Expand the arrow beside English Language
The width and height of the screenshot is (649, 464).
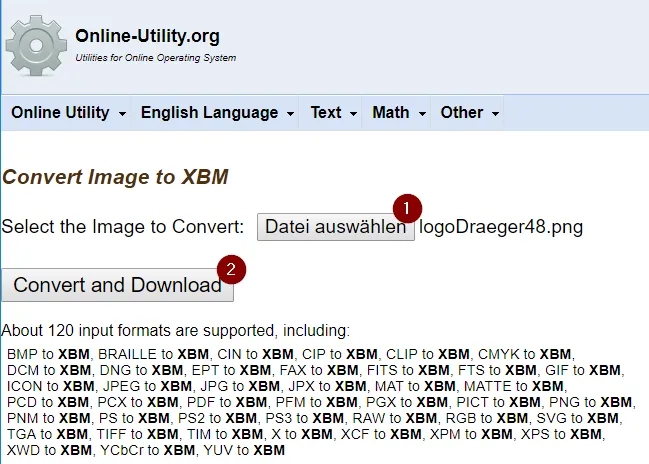click(290, 114)
